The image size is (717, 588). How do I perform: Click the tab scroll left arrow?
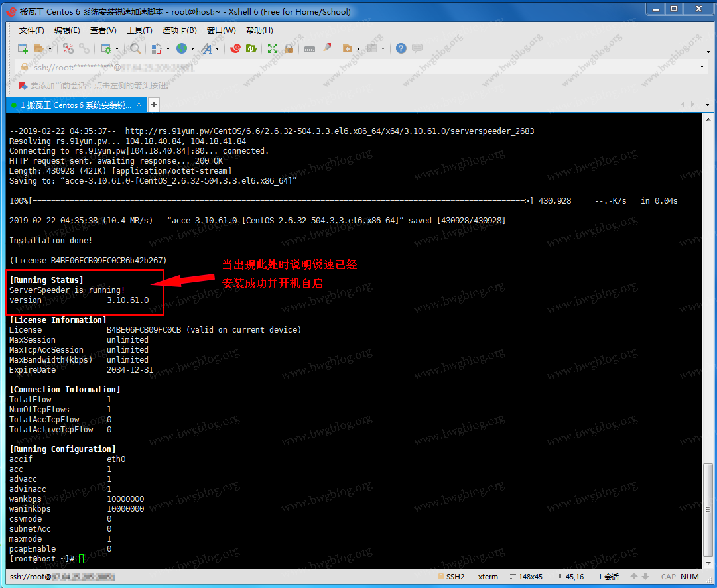pyautogui.click(x=683, y=105)
